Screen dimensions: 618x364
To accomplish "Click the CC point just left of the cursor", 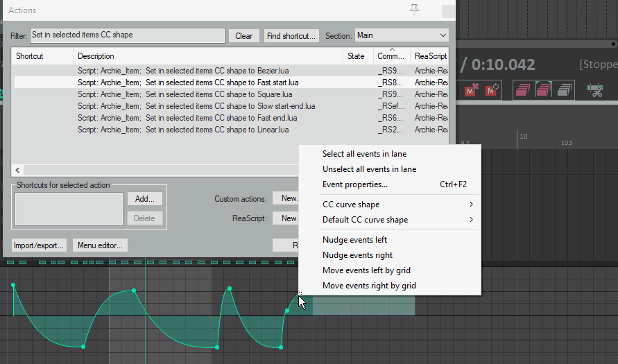I will (x=287, y=311).
